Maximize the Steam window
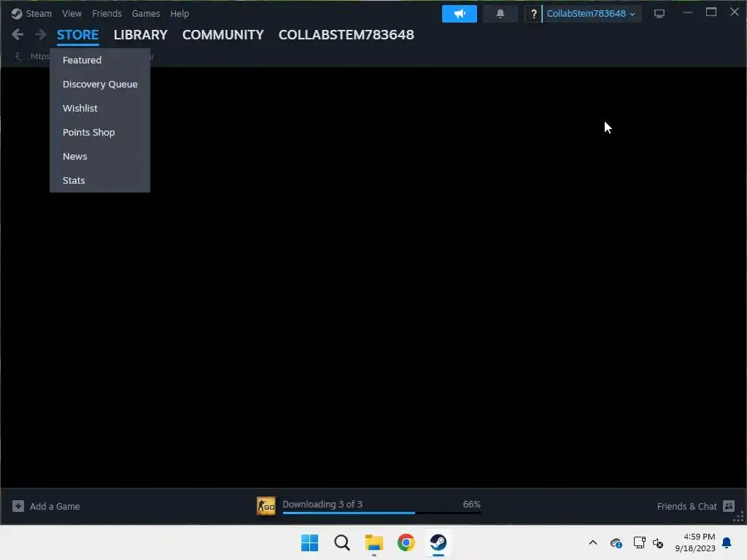The width and height of the screenshot is (747, 560). click(x=711, y=12)
